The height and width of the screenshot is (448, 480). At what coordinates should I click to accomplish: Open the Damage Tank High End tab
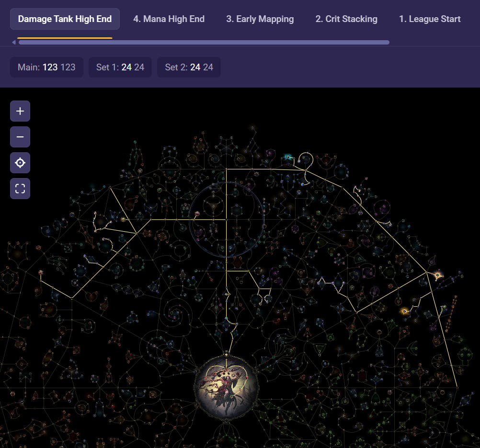point(65,19)
